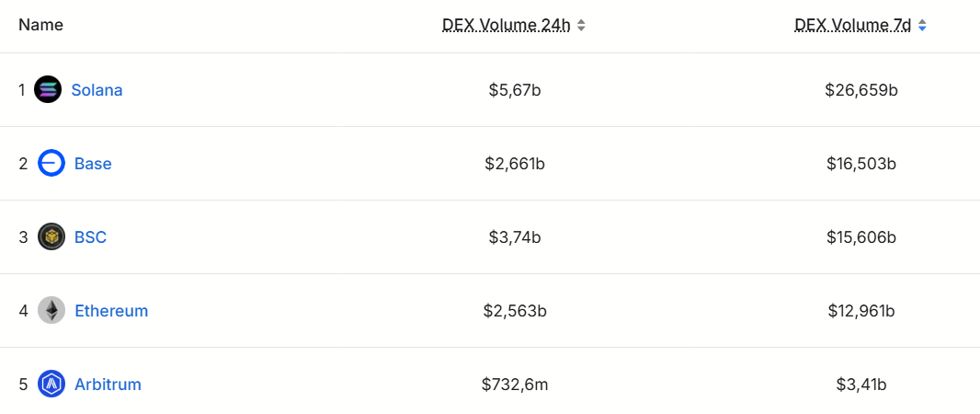Open the Solana chain link
The height and width of the screenshot is (414, 980).
(x=97, y=90)
